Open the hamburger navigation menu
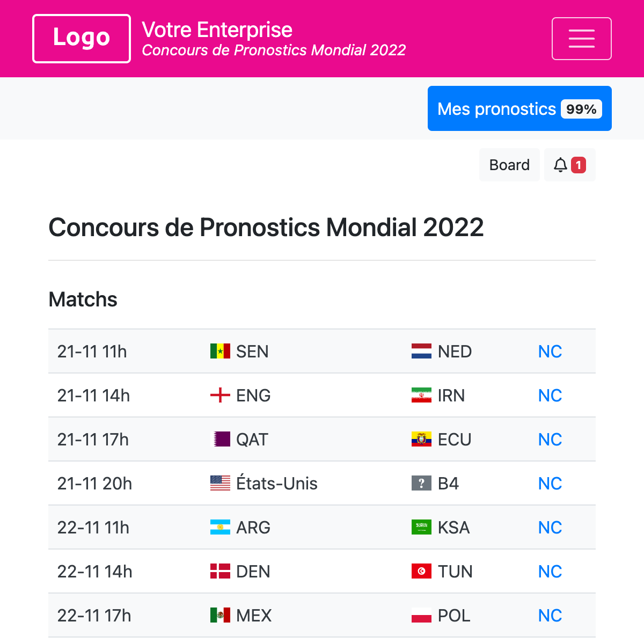This screenshot has width=644, height=644. click(x=582, y=38)
